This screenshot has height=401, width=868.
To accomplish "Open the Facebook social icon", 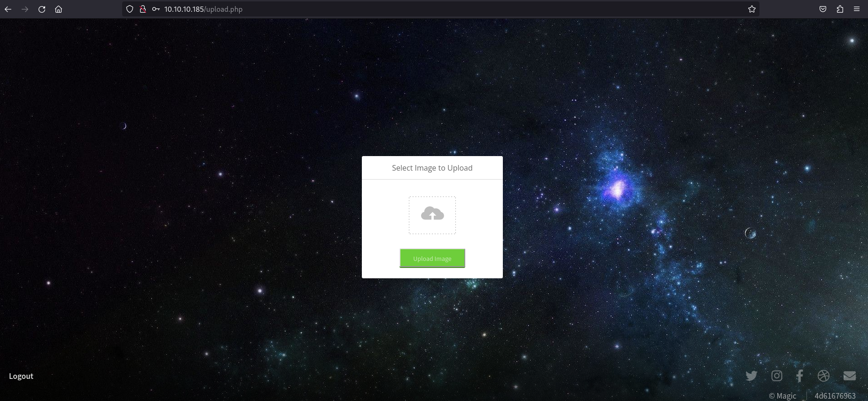I will pos(799,376).
